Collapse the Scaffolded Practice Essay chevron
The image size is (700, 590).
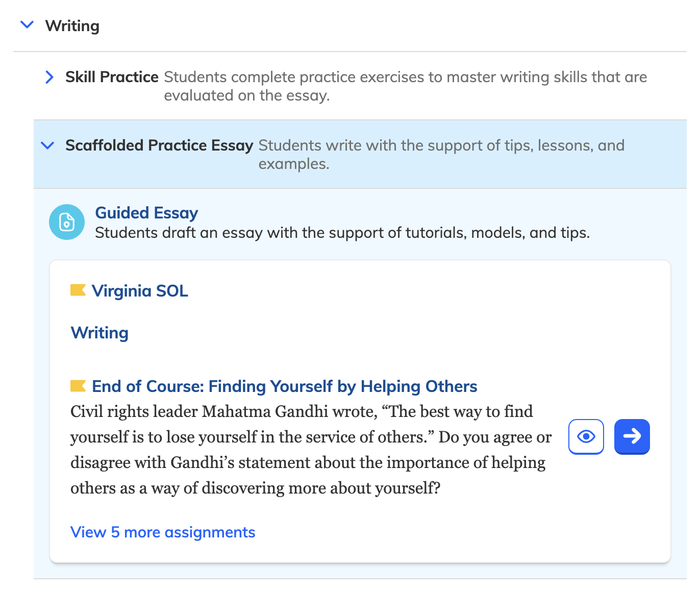(47, 145)
